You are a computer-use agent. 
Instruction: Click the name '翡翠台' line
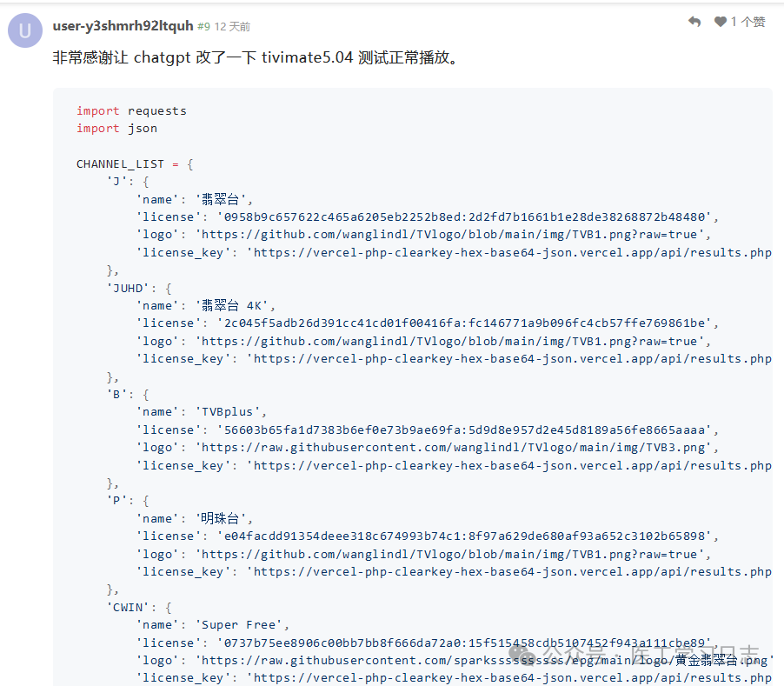pyautogui.click(x=195, y=199)
